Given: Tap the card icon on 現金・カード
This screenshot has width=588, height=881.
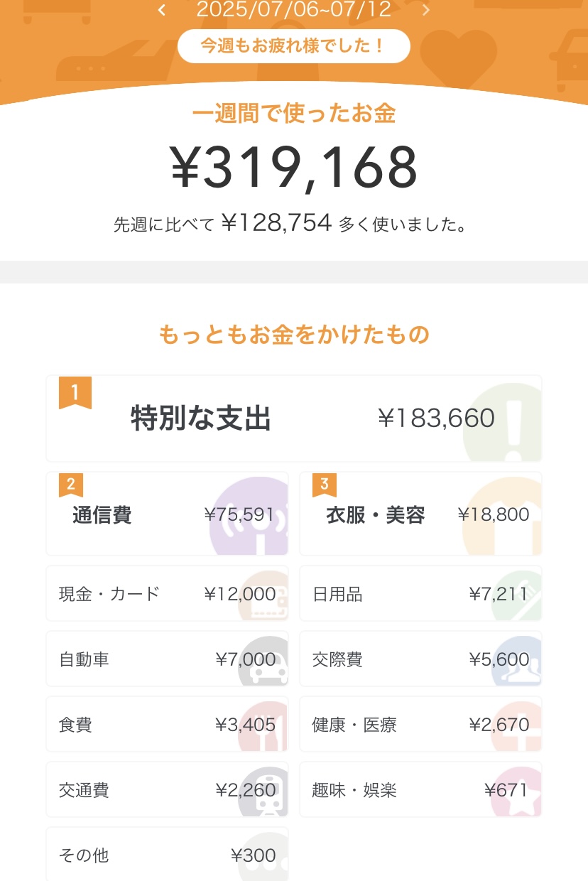Looking at the screenshot, I should [x=267, y=595].
